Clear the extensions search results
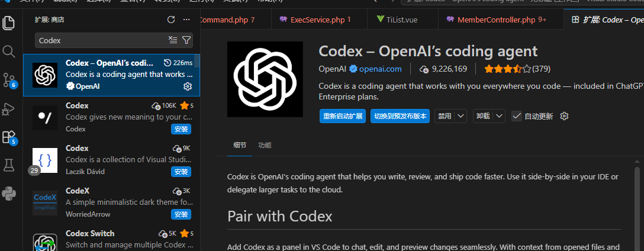 tap(173, 40)
